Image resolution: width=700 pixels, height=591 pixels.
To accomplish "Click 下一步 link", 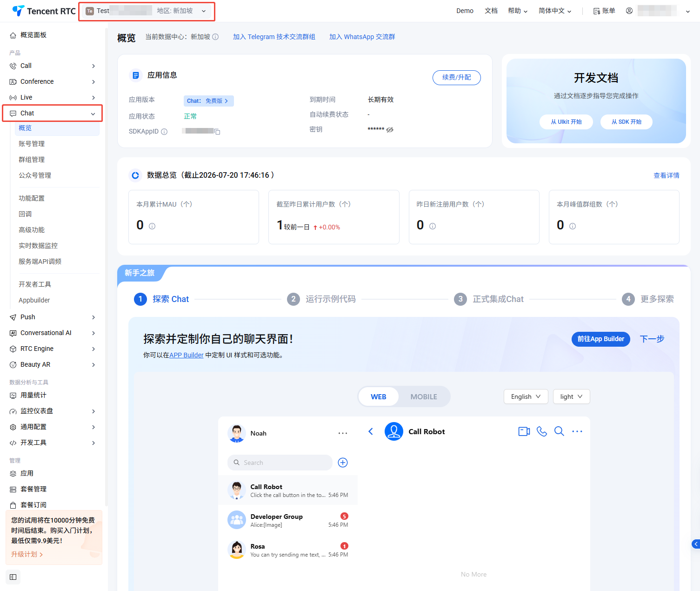I will point(652,339).
